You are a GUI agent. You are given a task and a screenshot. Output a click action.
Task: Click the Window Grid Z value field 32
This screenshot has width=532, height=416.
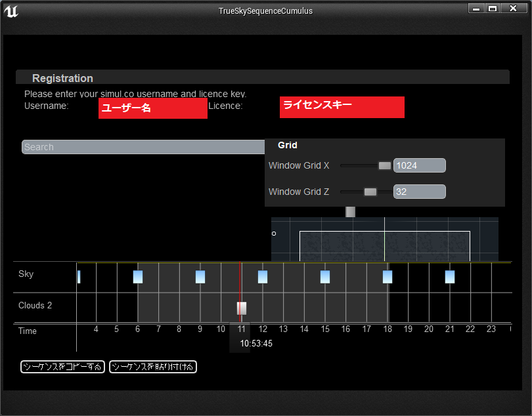[x=419, y=192]
